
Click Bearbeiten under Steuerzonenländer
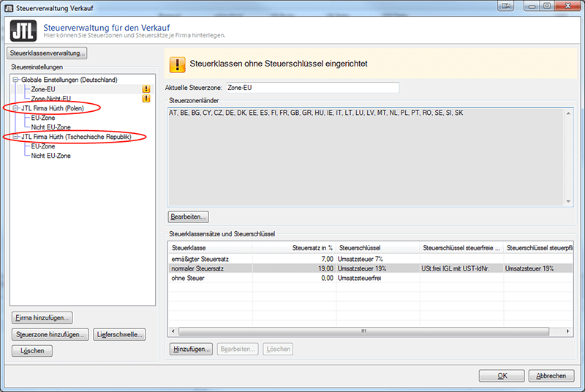(188, 216)
